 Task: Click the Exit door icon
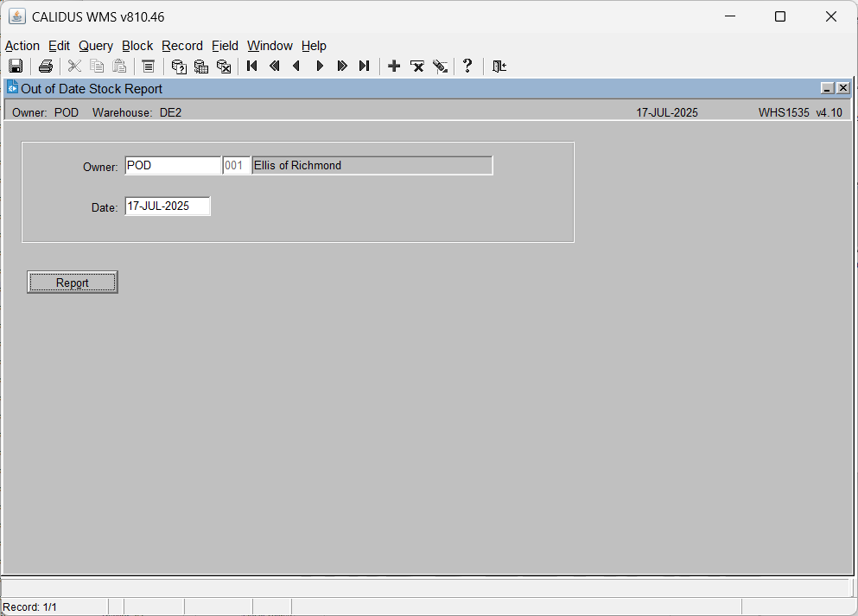(x=499, y=67)
